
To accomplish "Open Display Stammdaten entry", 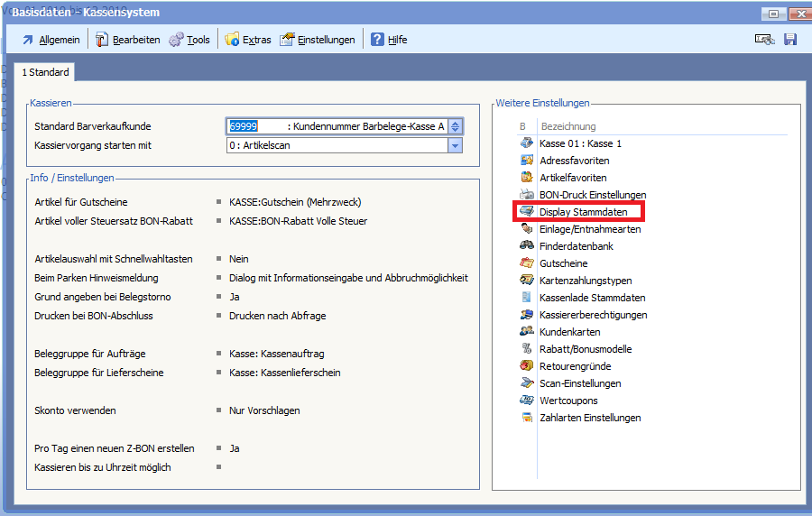I will 583,212.
